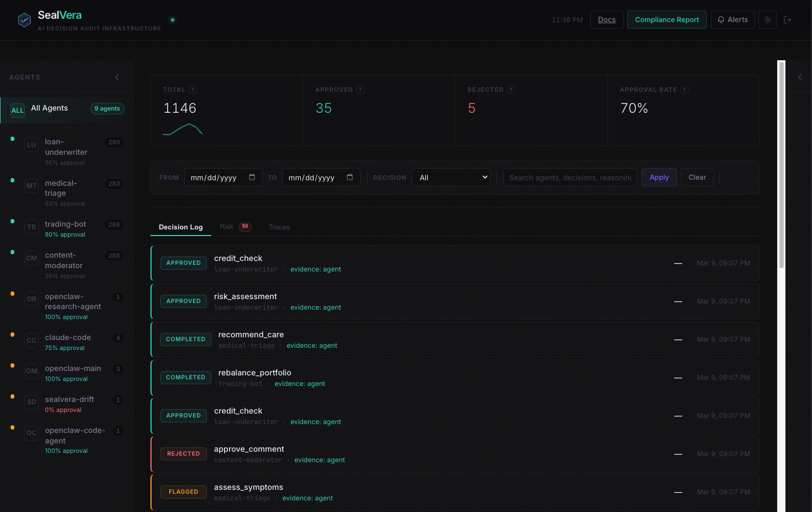Open the Traces tab
Image resolution: width=812 pixels, height=512 pixels.
tap(279, 227)
